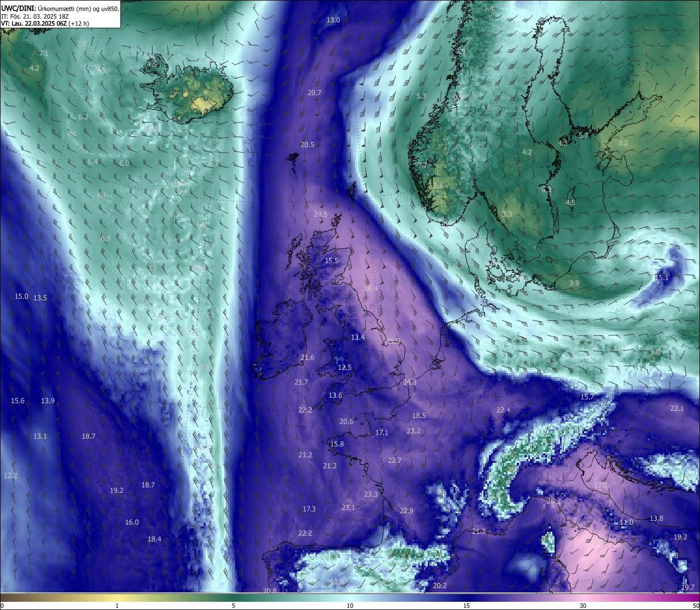This screenshot has width=700, height=610.
Task: Click the 13.4 value over northern England
Action: 358,337
